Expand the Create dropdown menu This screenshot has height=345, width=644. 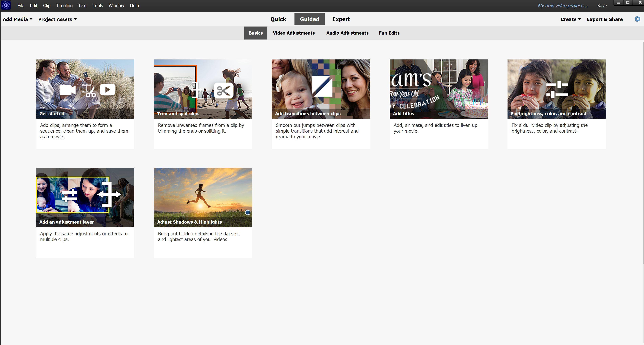[x=570, y=19]
